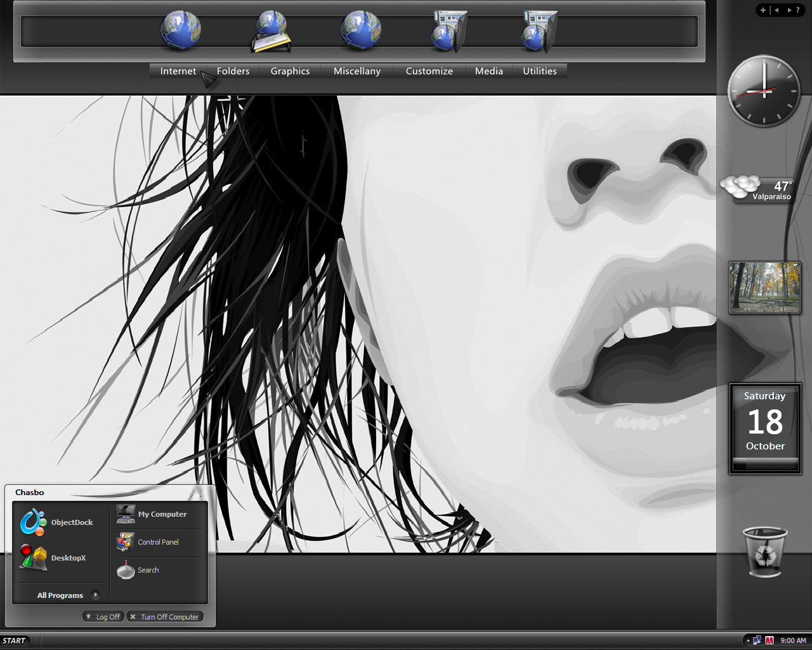
Task: Open the Media dock tab
Action: click(x=489, y=71)
